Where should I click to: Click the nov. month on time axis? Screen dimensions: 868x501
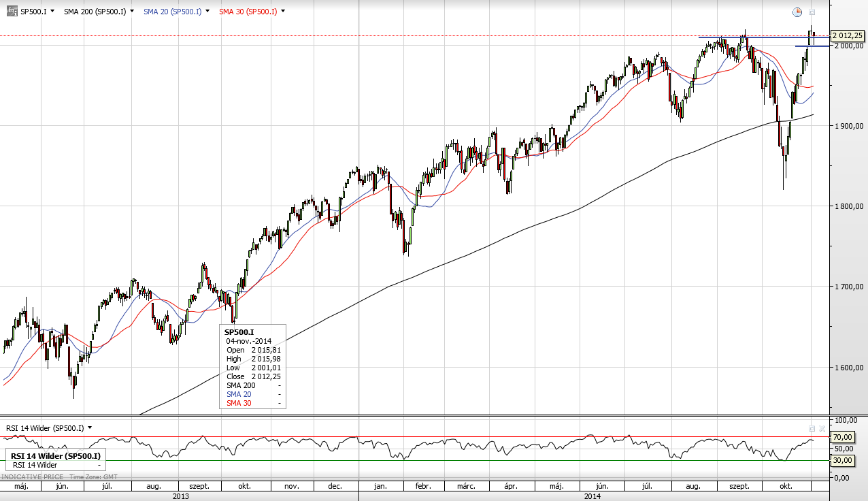click(292, 486)
